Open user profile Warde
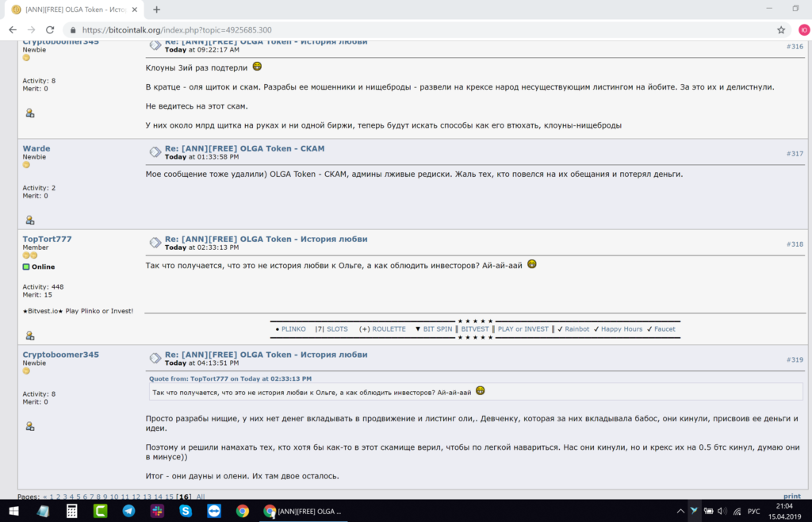This screenshot has width=812, height=522. point(36,148)
